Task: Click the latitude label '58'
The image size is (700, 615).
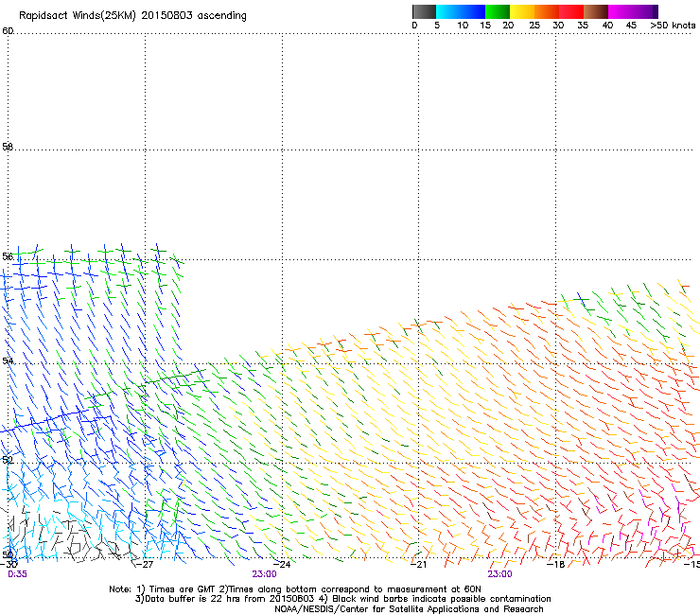Action: coord(8,147)
